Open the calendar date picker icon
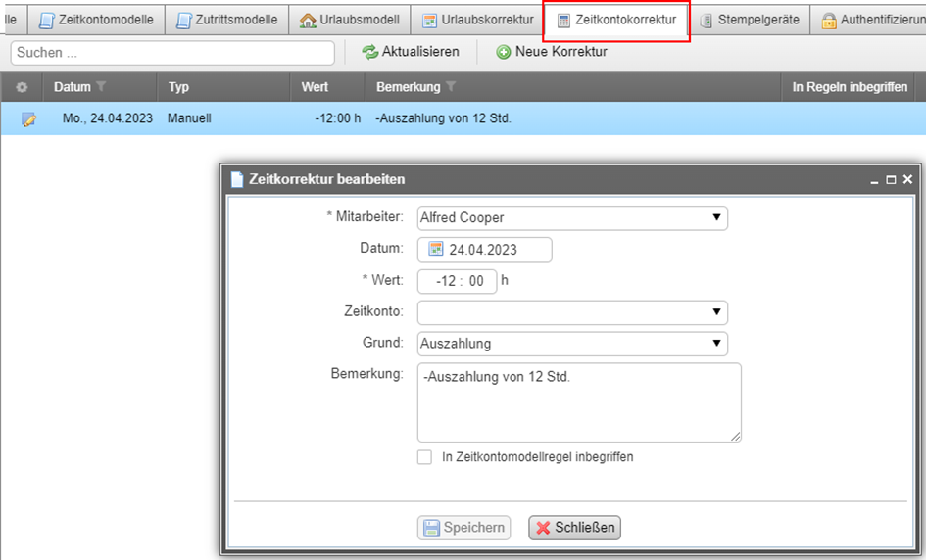The height and width of the screenshot is (560, 926). pyautogui.click(x=436, y=249)
